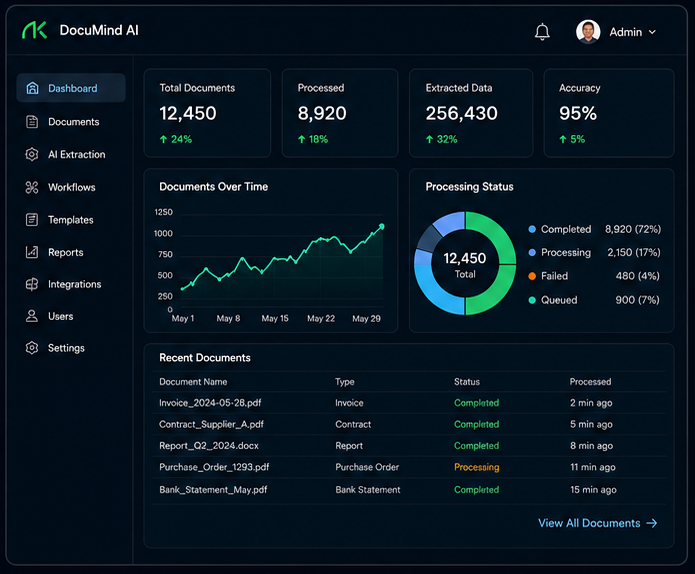Click the Reports chart icon

coord(32,252)
